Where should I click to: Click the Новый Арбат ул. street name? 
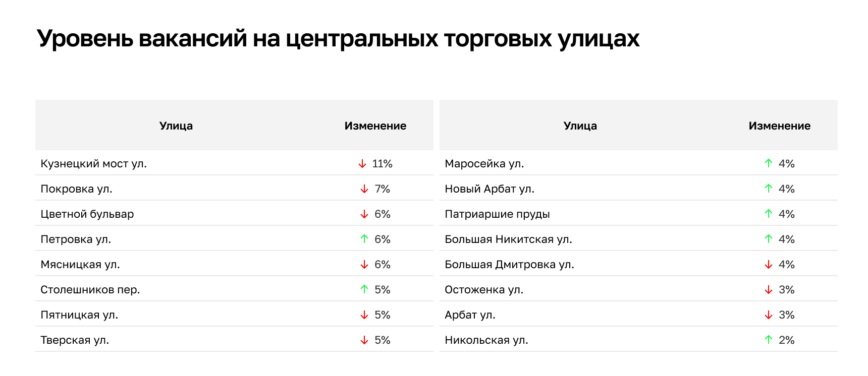[x=489, y=189]
